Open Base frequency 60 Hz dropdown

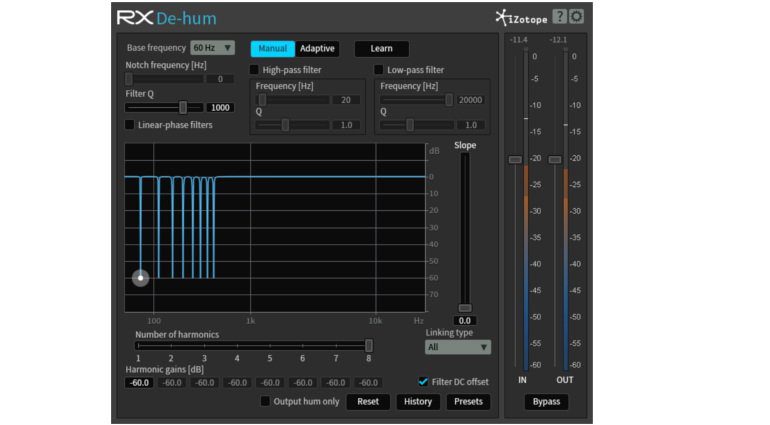click(212, 48)
